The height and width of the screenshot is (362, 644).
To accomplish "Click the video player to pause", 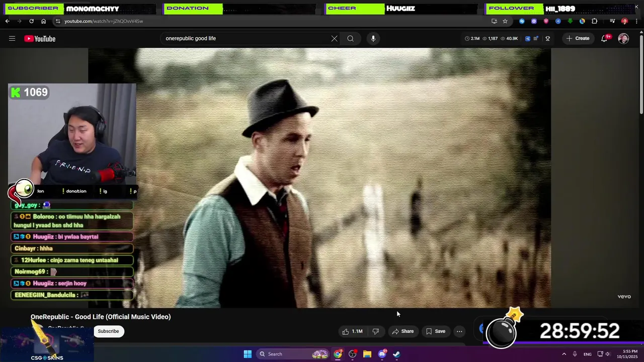I will (x=319, y=177).
